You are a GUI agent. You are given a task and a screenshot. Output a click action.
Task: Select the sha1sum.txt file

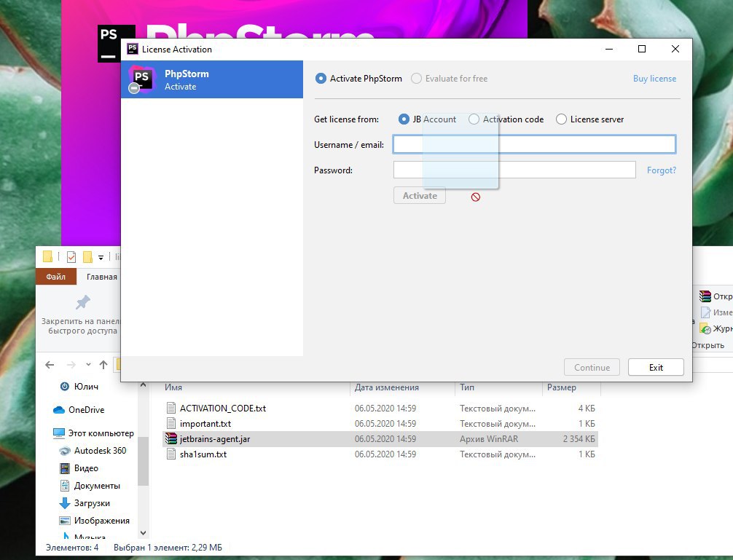380,454
